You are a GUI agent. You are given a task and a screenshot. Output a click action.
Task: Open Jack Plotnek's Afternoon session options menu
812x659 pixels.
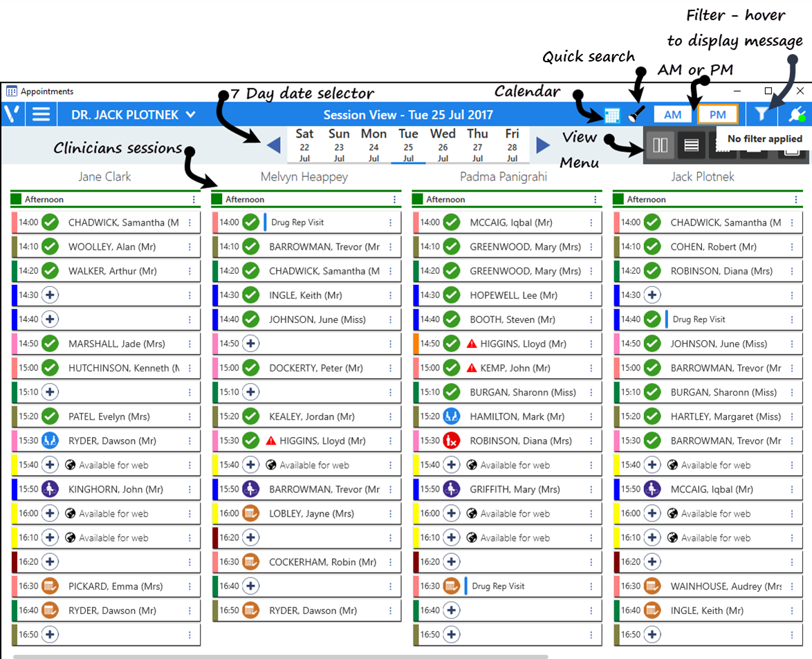796,199
